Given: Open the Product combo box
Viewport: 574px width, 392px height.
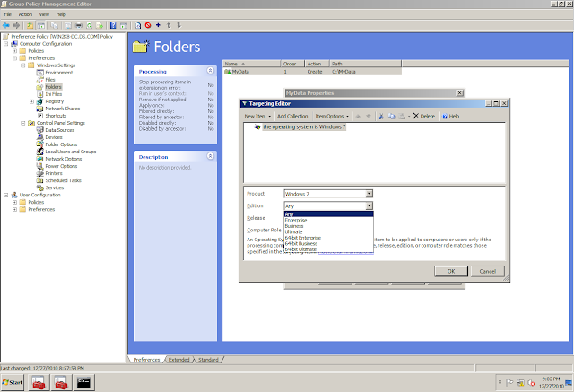Looking at the screenshot, I should [328, 194].
